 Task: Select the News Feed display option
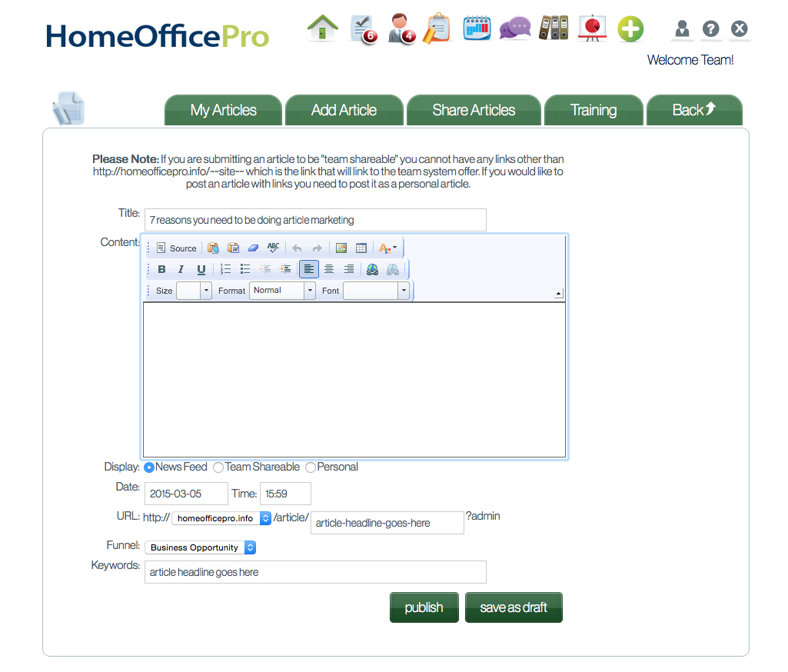(148, 467)
